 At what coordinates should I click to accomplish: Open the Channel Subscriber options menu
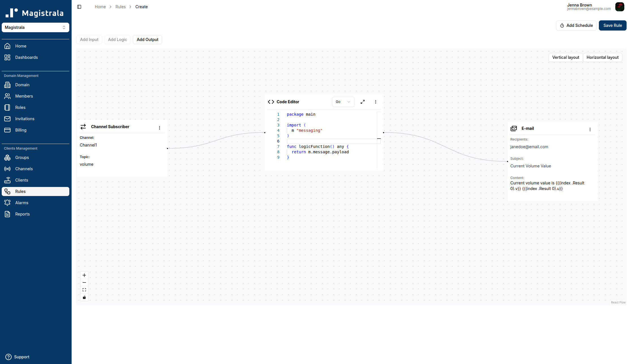160,128
